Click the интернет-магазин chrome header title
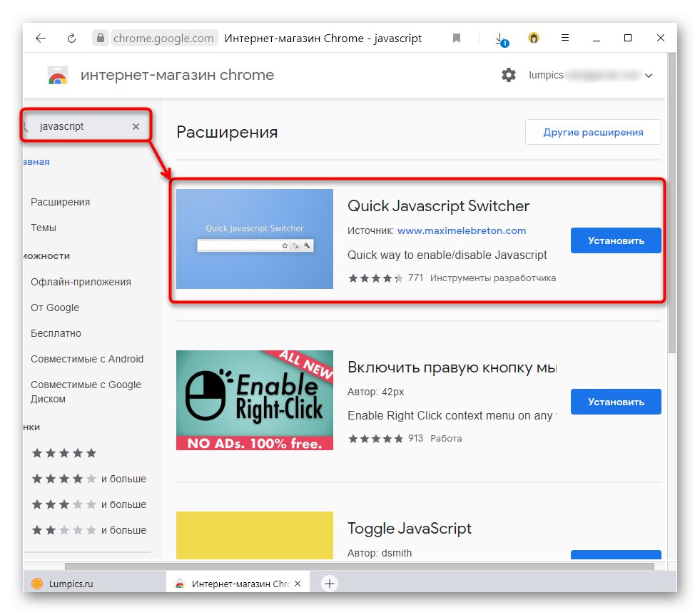This screenshot has width=700, height=615. coord(177,75)
